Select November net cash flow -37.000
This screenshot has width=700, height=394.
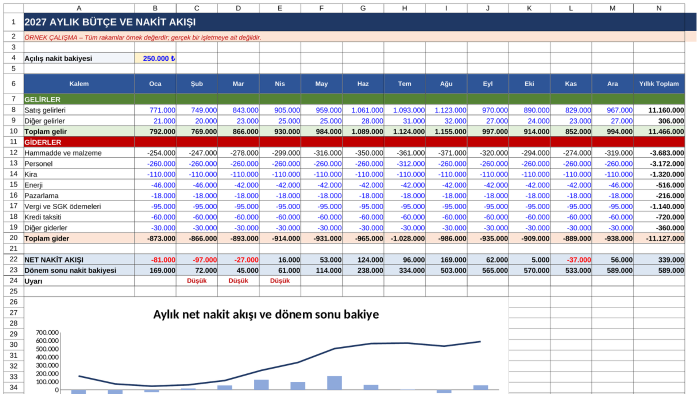[x=571, y=259]
